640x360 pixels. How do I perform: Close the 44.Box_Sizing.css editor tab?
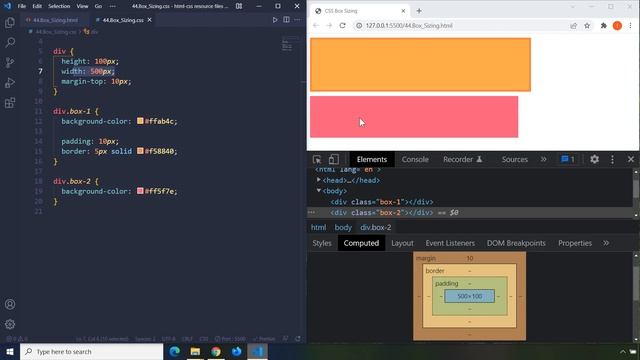(149, 20)
